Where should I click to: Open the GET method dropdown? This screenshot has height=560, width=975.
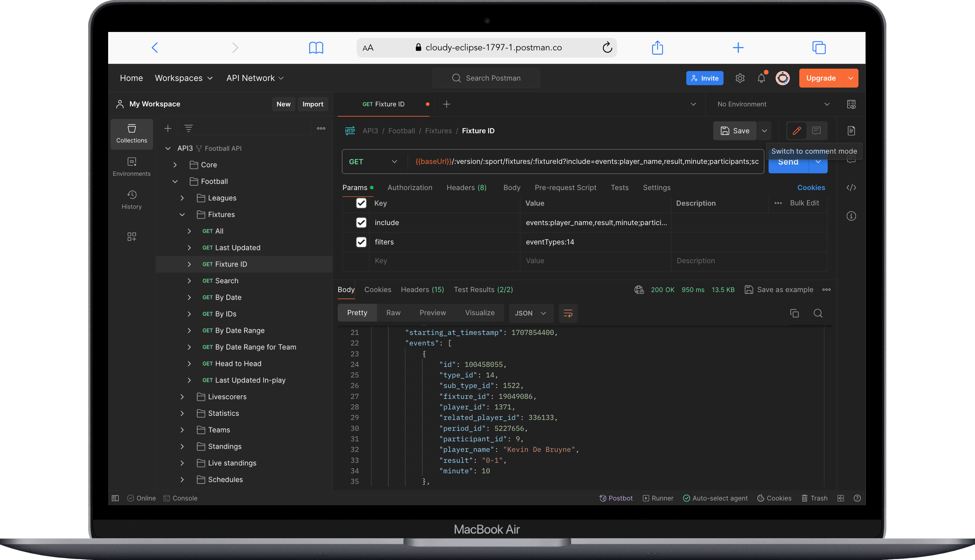(x=373, y=162)
